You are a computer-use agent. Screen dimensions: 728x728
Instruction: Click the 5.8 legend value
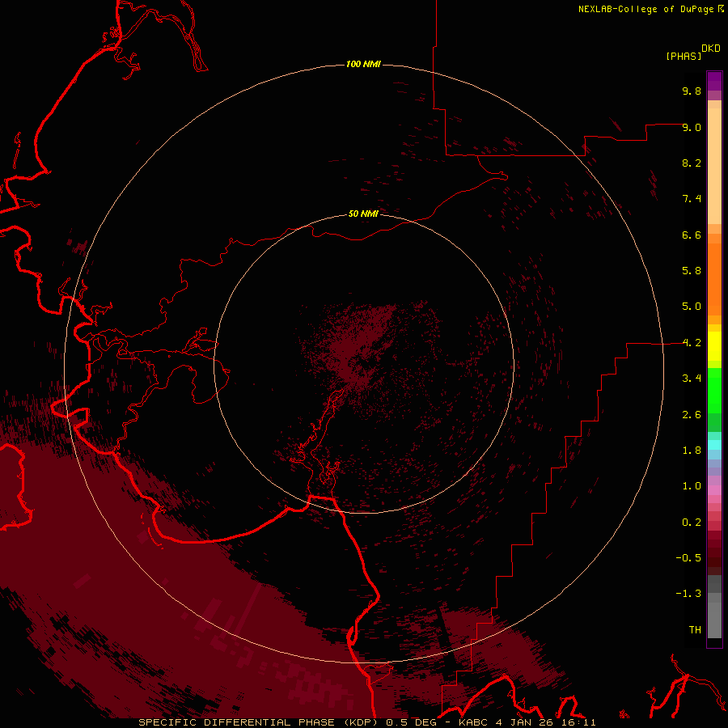point(692,271)
